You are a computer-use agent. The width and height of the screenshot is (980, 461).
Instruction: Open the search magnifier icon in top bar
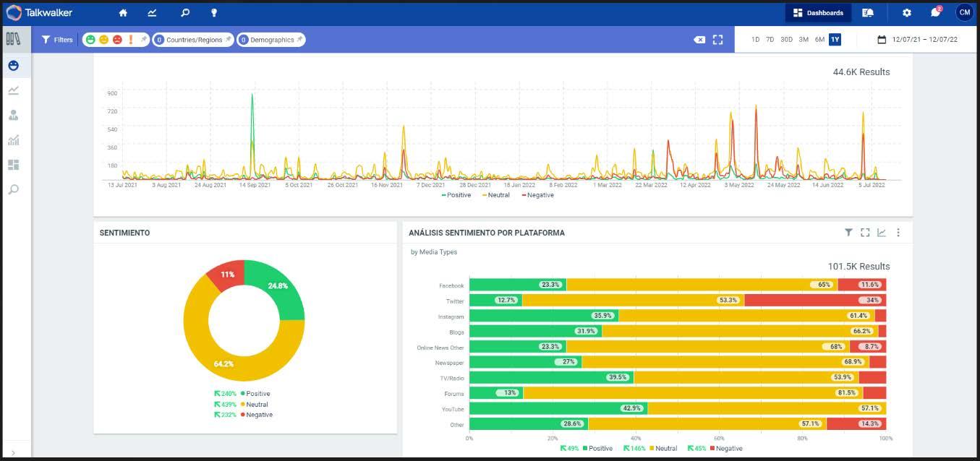click(x=185, y=13)
